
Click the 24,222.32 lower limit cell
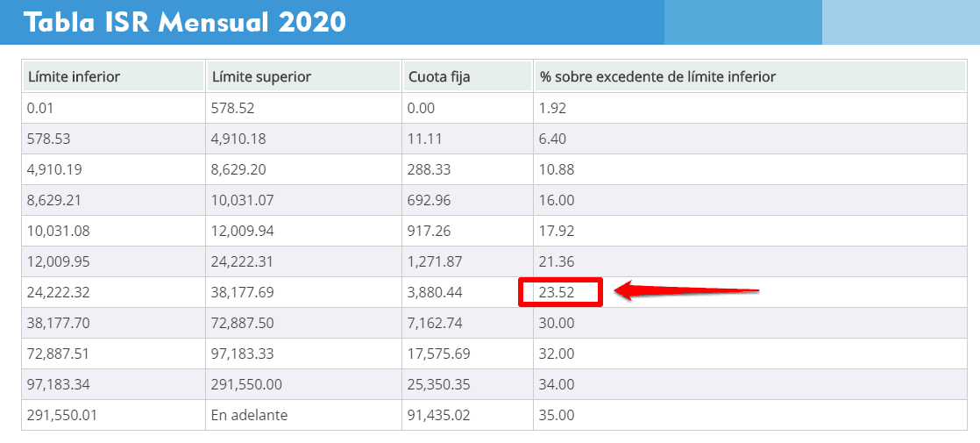click(113, 292)
